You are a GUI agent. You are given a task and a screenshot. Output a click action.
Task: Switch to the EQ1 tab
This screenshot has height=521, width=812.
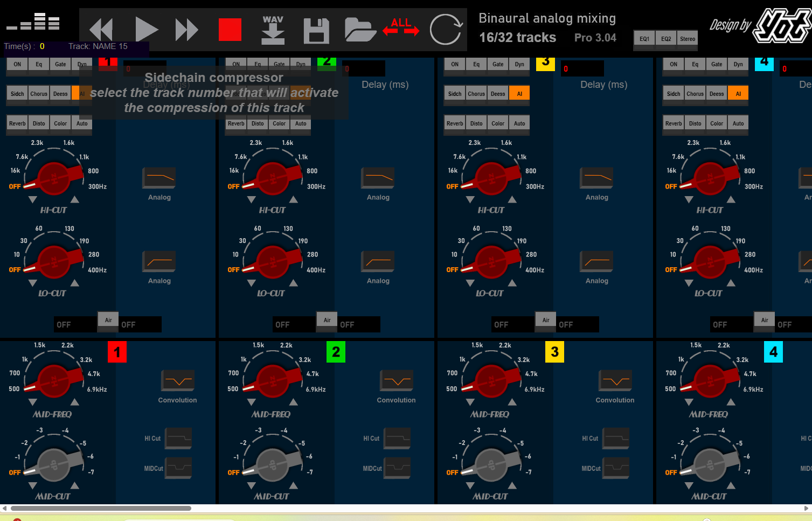coord(644,39)
